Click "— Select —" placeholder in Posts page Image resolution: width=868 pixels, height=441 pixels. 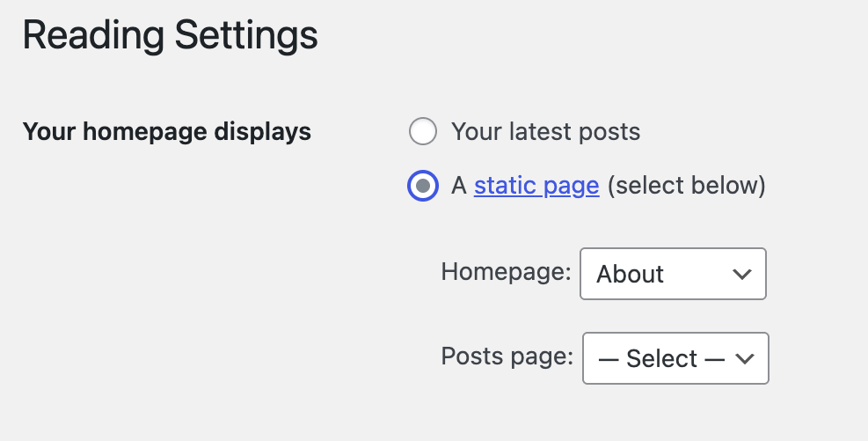(661, 358)
